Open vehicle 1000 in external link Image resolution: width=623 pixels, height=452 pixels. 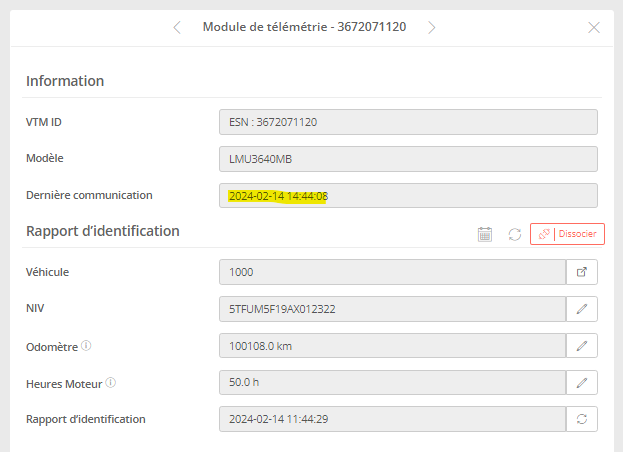pyautogui.click(x=582, y=271)
